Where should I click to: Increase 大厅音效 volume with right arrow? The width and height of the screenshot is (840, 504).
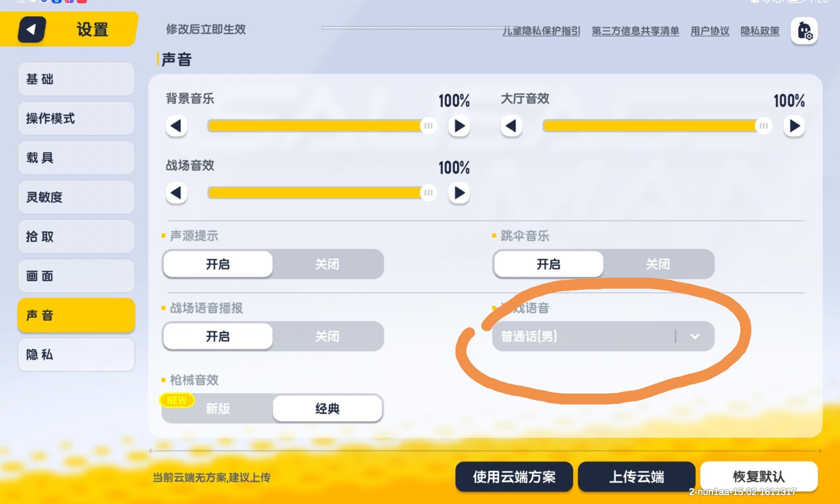pos(794,126)
